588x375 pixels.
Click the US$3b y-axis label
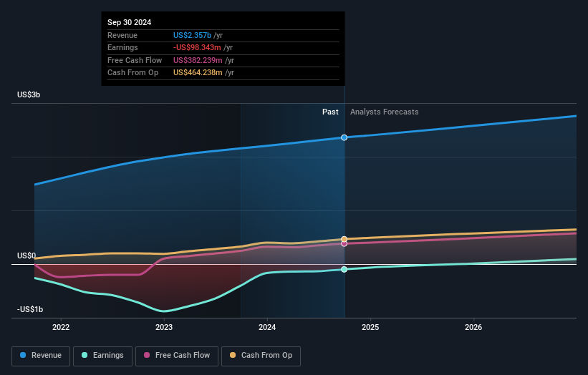click(x=29, y=94)
